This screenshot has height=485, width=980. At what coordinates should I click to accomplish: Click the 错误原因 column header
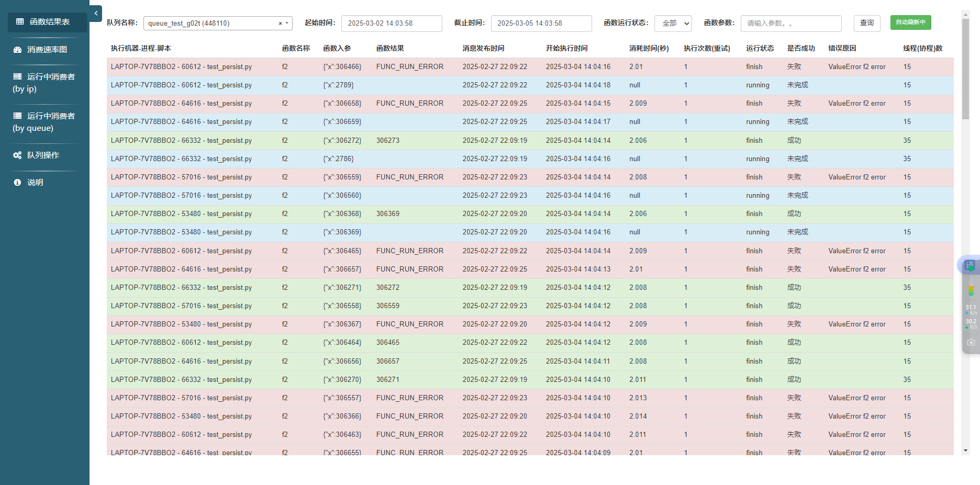pyautogui.click(x=842, y=49)
